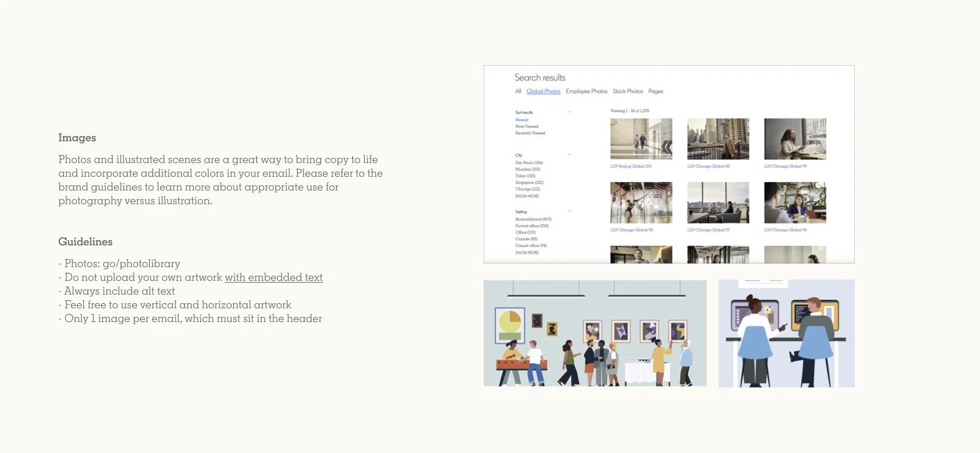980x453 pixels.
Task: Filter by Formal office (356) setting
Action: click(x=532, y=226)
